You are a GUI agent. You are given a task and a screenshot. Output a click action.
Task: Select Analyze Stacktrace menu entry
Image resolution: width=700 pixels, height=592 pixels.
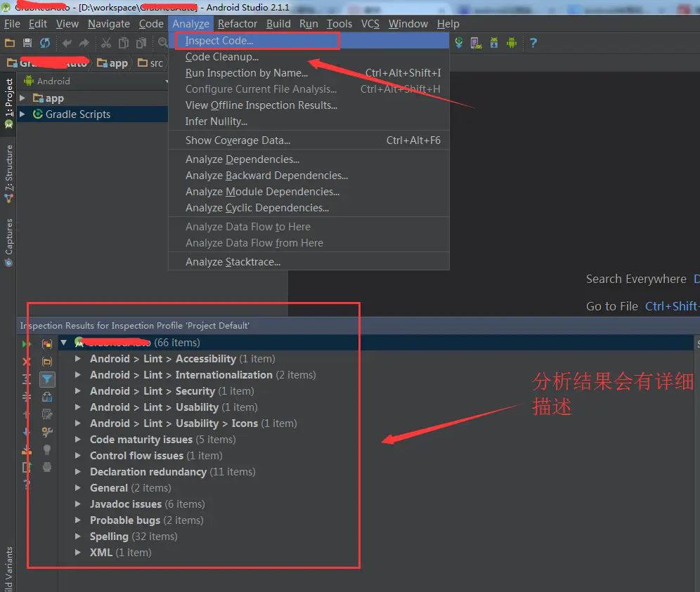[309, 262]
